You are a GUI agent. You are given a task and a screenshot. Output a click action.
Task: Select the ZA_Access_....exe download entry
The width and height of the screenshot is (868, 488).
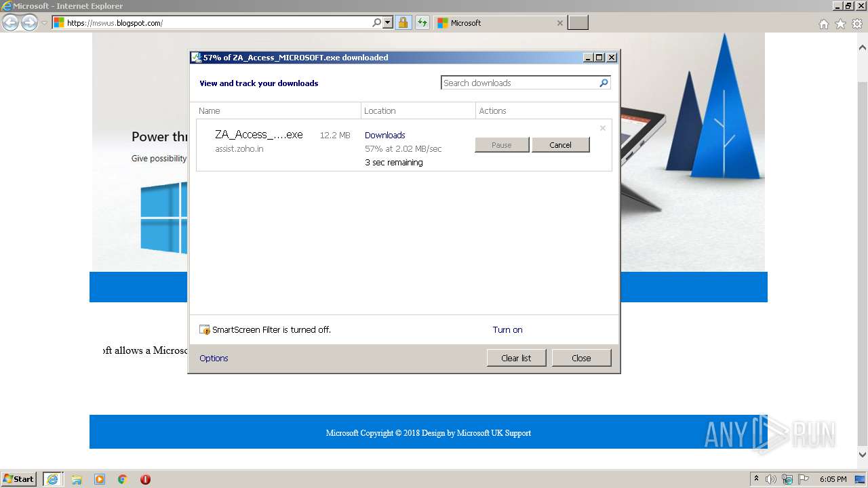pyautogui.click(x=404, y=145)
